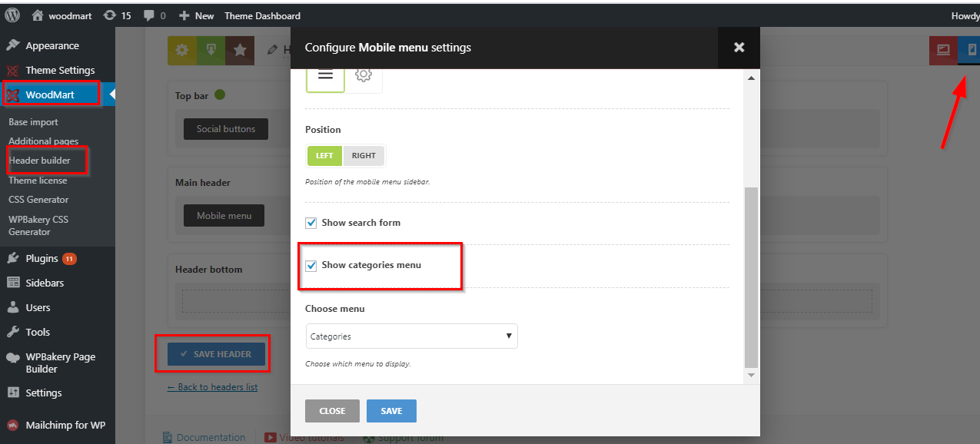The image size is (980, 444).
Task: Close Mobile menu settings with X
Action: pyautogui.click(x=739, y=48)
